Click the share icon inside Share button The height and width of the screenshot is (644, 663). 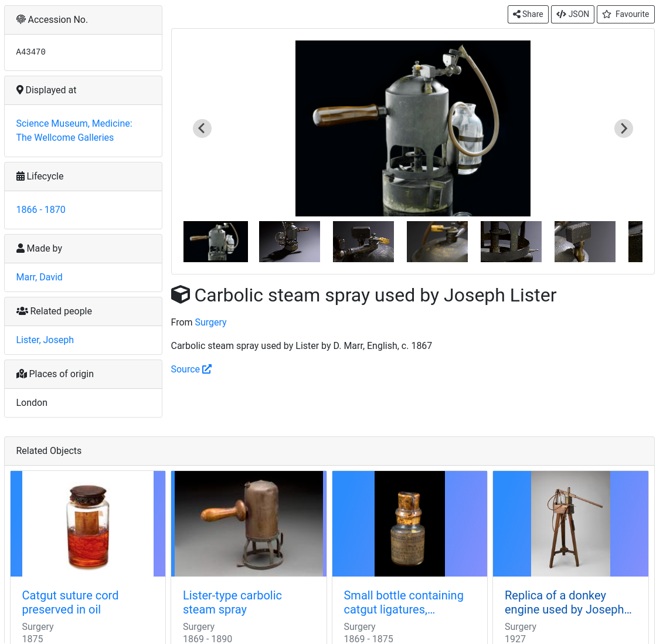pyautogui.click(x=516, y=15)
